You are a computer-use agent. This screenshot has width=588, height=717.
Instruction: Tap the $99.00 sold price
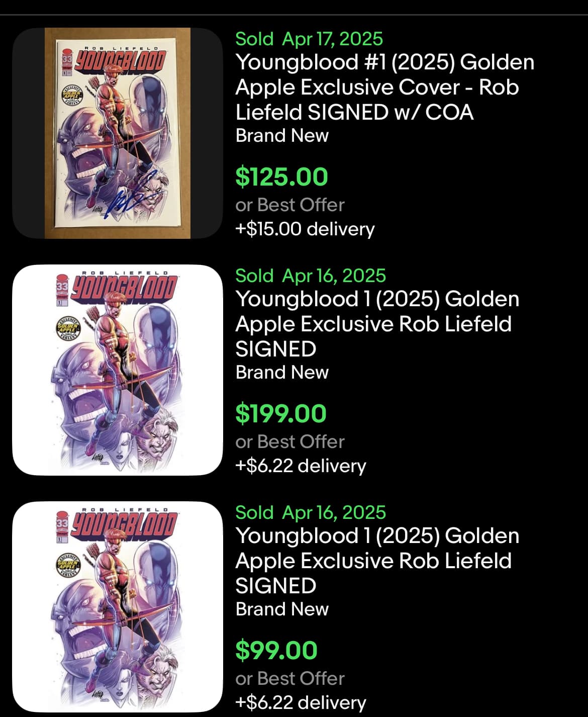coord(276,650)
